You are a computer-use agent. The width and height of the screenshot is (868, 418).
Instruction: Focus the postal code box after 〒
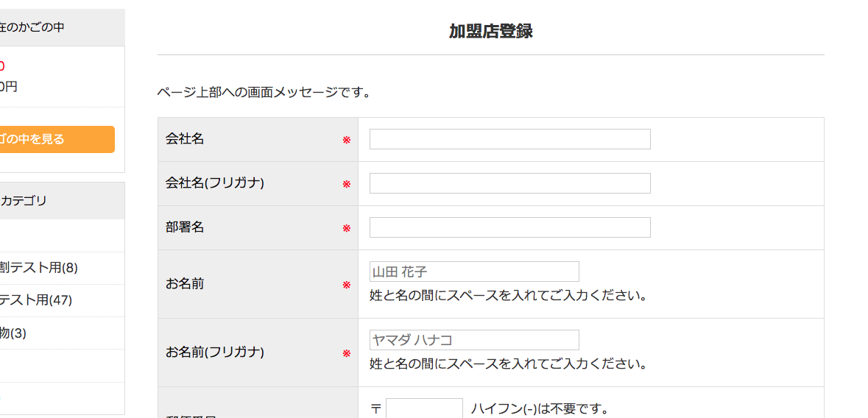(424, 408)
